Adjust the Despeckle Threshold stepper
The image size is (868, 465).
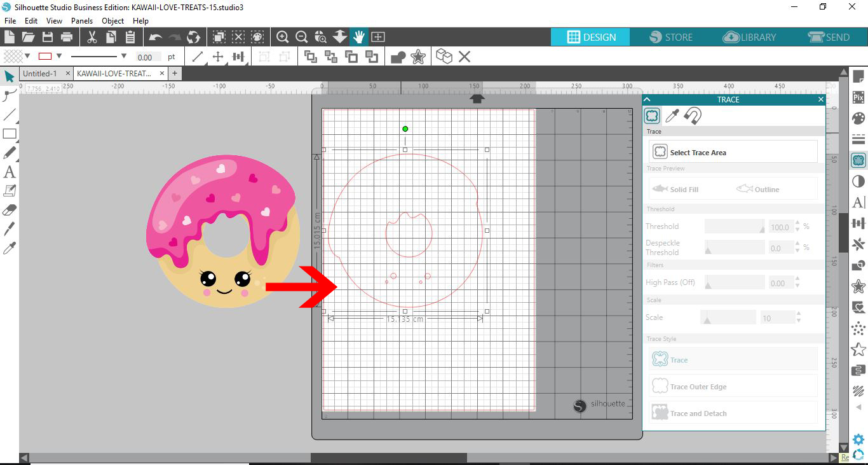799,247
